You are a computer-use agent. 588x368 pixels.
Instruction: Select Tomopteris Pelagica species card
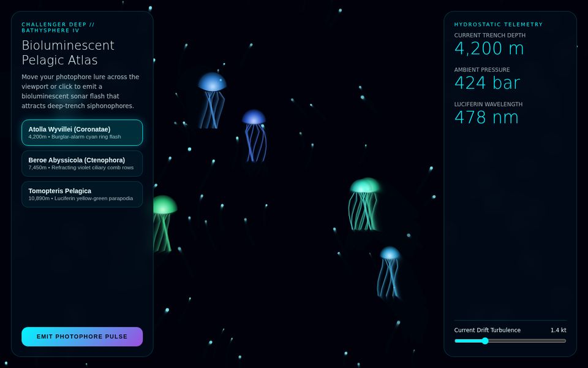click(x=82, y=194)
